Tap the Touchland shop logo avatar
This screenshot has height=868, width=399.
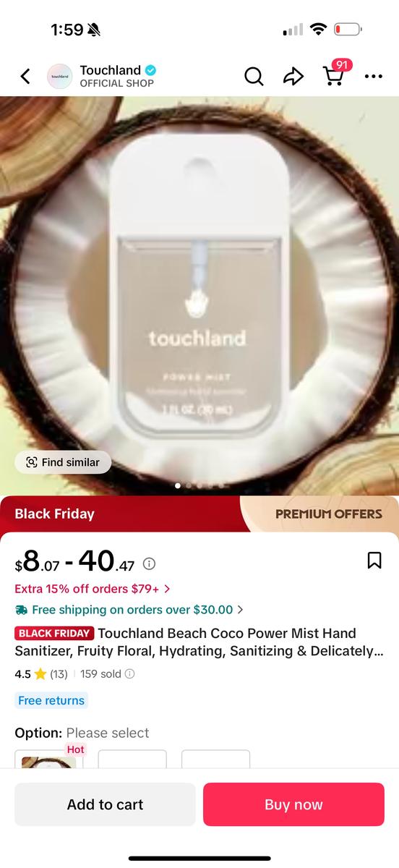60,76
